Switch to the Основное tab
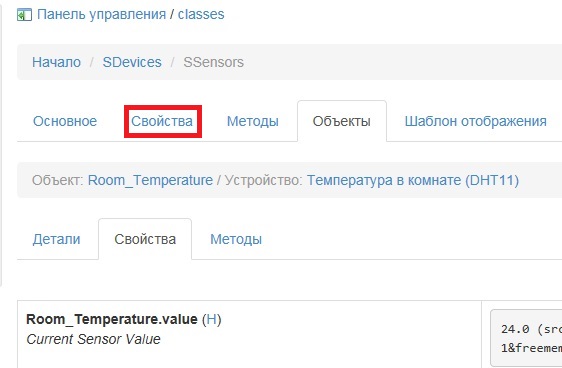Viewport: 562px width, 368px height. 65,121
